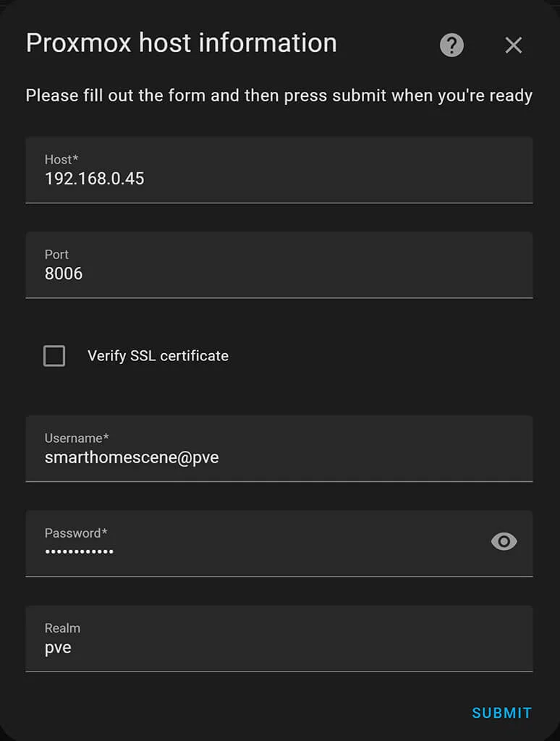Click the 8006 port value
The height and width of the screenshot is (741, 560).
click(x=64, y=274)
